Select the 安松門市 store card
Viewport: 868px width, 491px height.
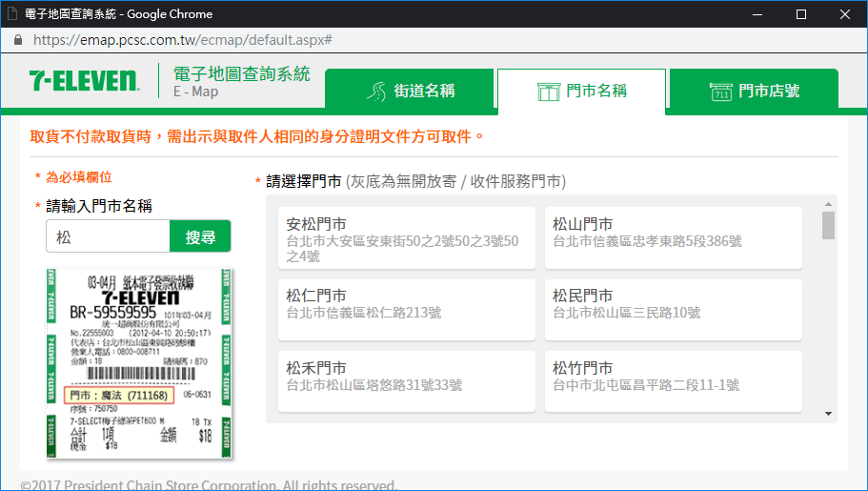pos(407,238)
